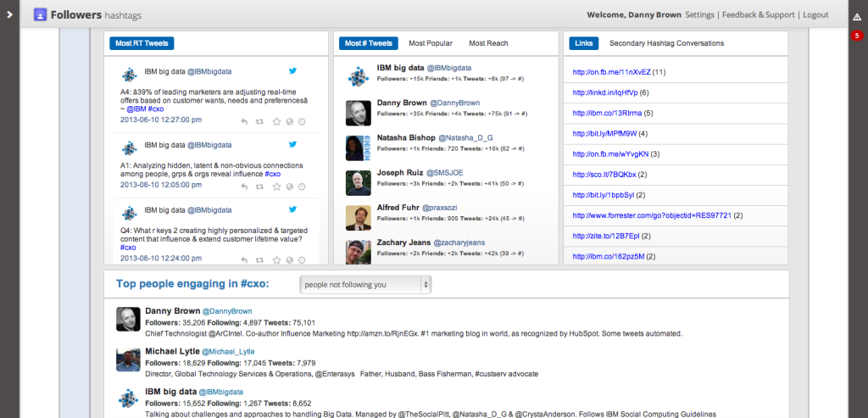Reply to the 12:27:00 pm tweet
The image size is (868, 418).
[x=244, y=122]
